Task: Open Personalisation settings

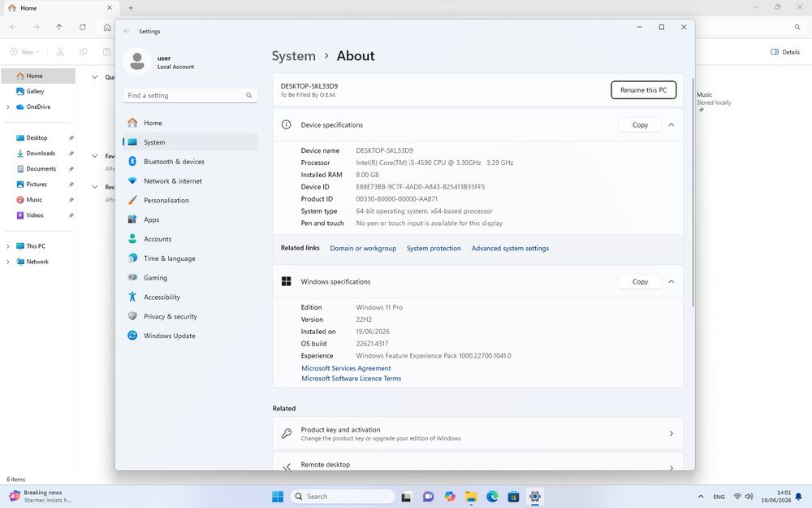Action: [x=190, y=200]
